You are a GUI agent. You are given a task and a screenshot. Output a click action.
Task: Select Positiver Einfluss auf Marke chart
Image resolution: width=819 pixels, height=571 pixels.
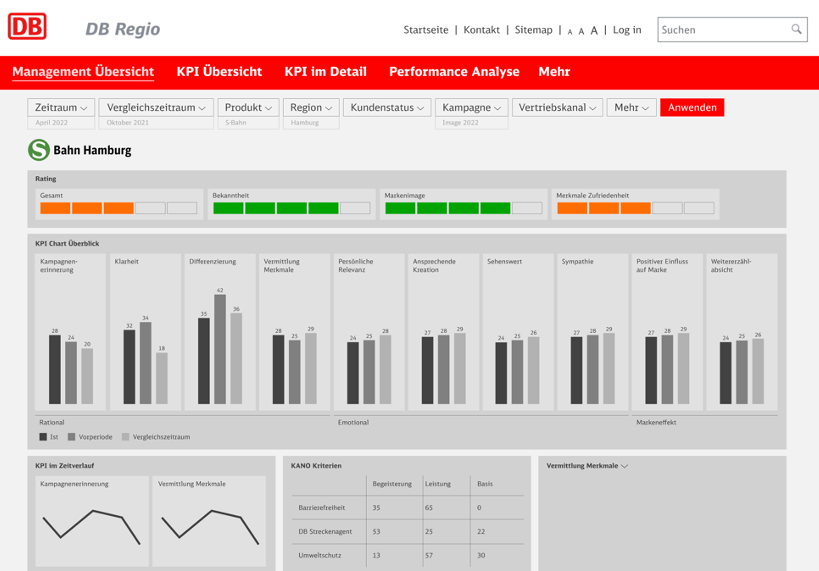pos(667,332)
